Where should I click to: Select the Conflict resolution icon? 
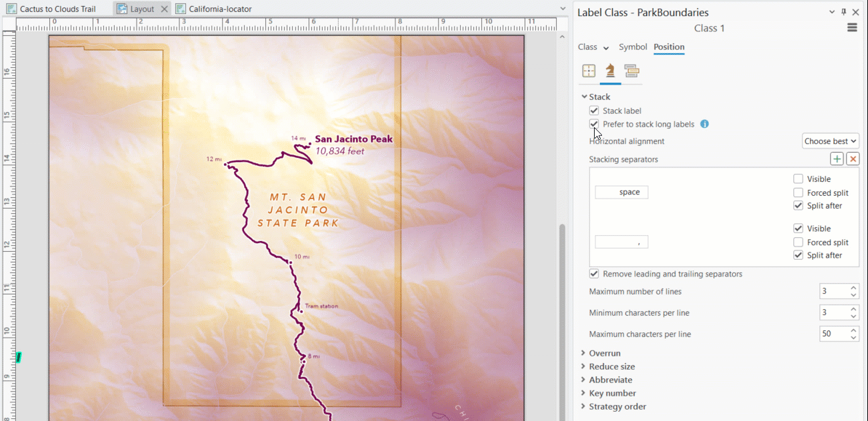click(x=631, y=70)
